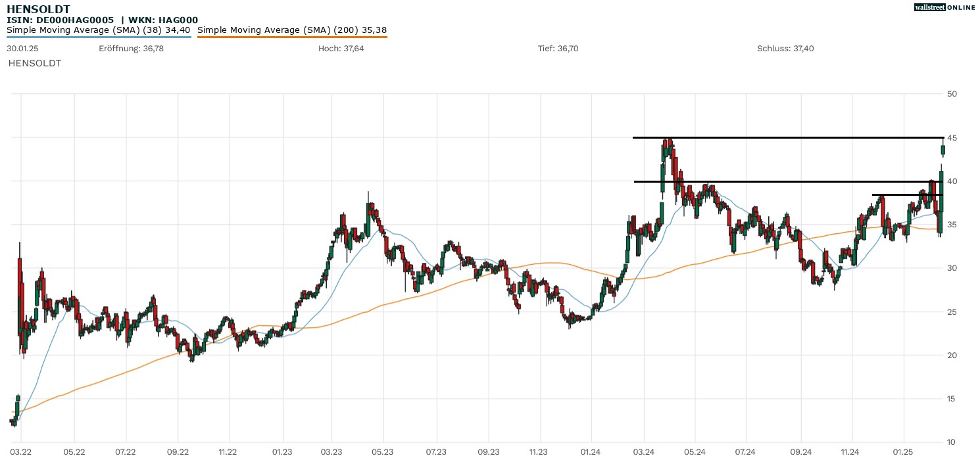Screen dimensions: 980x456
Task: Select the SMA (38) legend entry
Action: [x=99, y=30]
